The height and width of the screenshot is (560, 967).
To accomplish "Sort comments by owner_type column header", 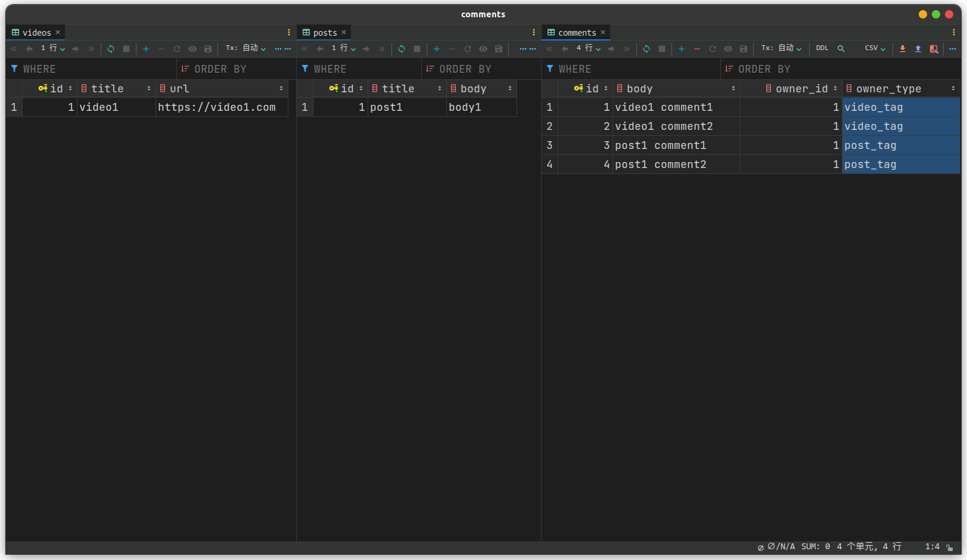I will pos(901,89).
